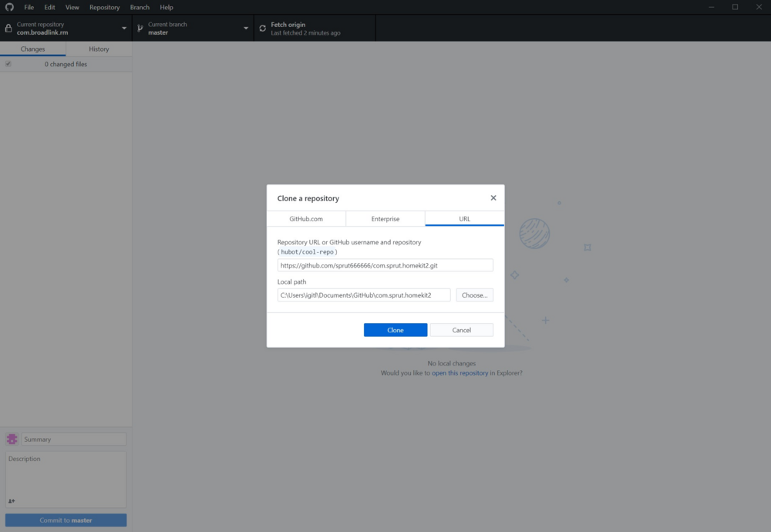Click the blue Clone button
Image resolution: width=771 pixels, height=532 pixels.
pyautogui.click(x=396, y=330)
